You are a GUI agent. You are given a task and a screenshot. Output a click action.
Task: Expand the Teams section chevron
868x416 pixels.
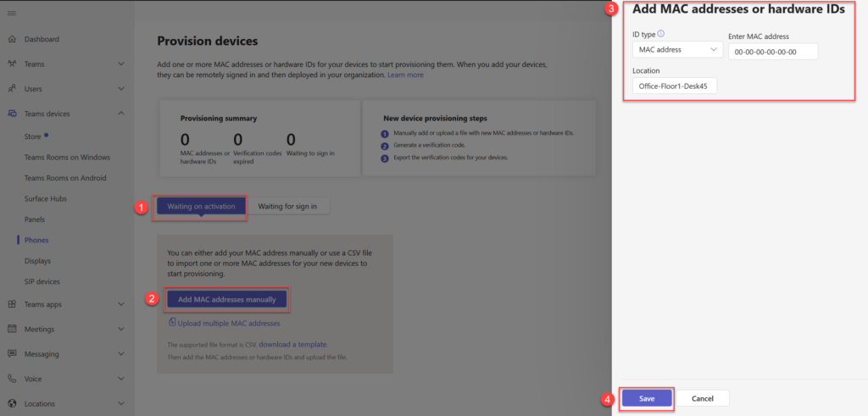coord(121,64)
